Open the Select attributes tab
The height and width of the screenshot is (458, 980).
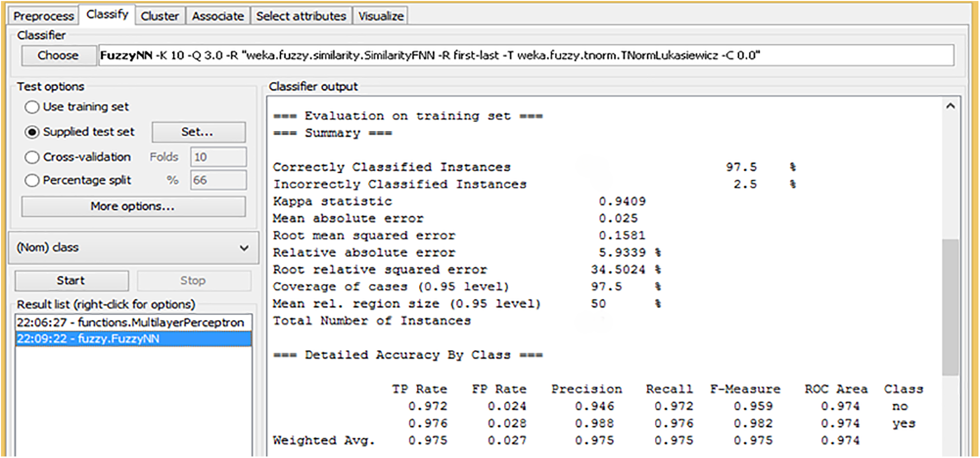click(301, 16)
